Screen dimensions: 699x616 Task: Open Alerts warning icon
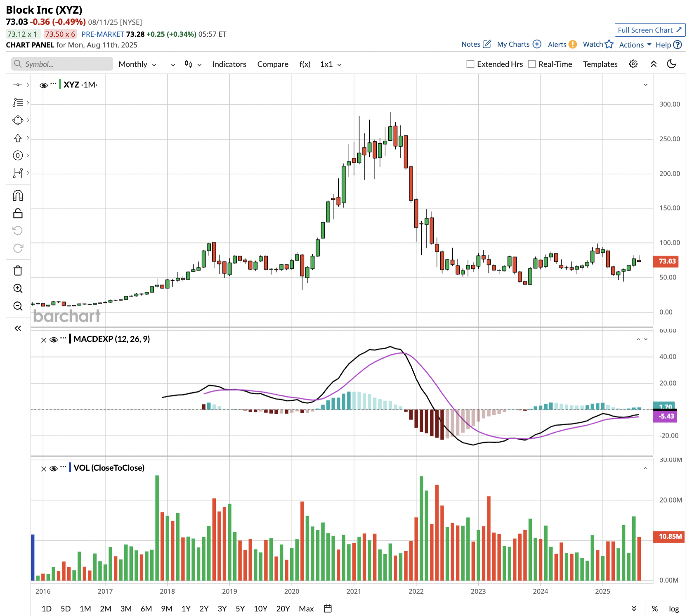[x=572, y=44]
